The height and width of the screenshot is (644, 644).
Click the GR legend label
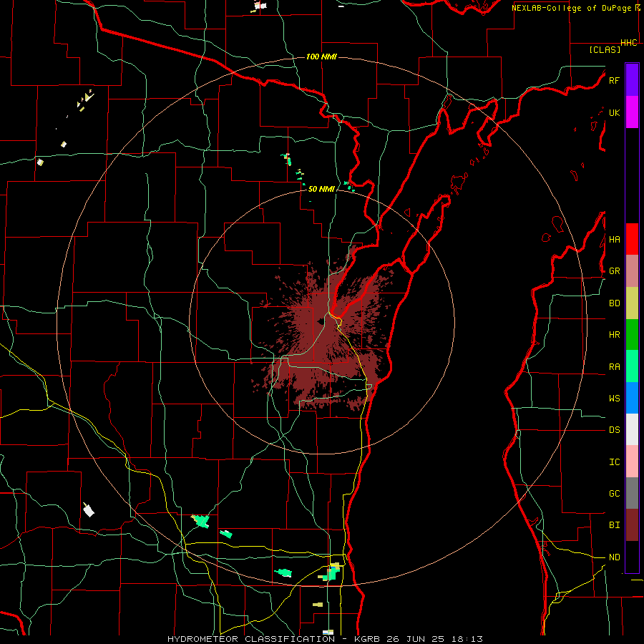[614, 271]
